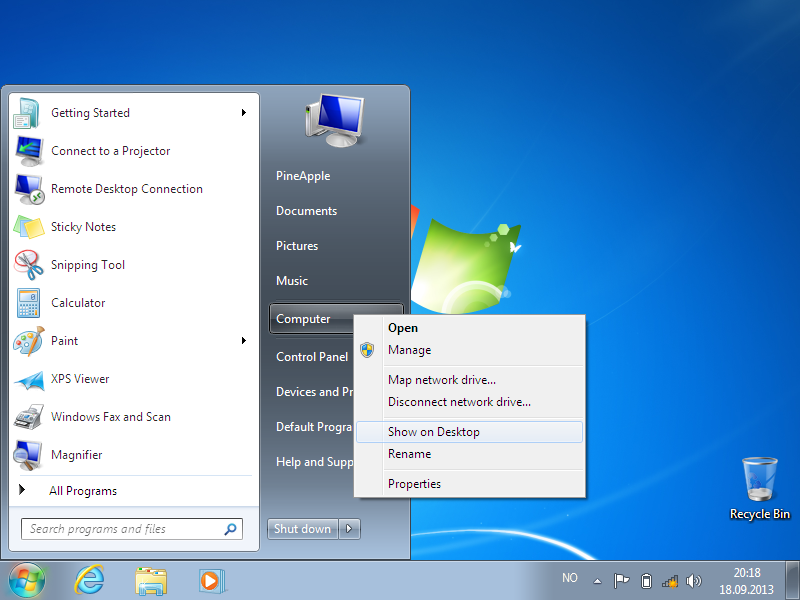Open the Pictures link

[297, 246]
